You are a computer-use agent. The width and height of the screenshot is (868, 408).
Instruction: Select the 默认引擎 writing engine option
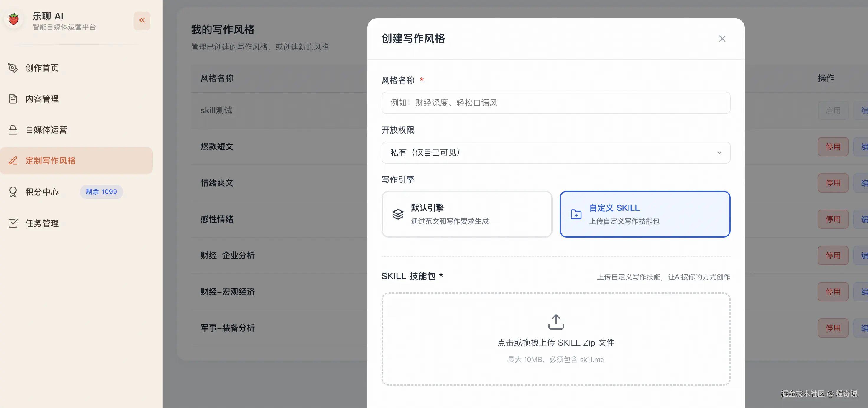(466, 214)
